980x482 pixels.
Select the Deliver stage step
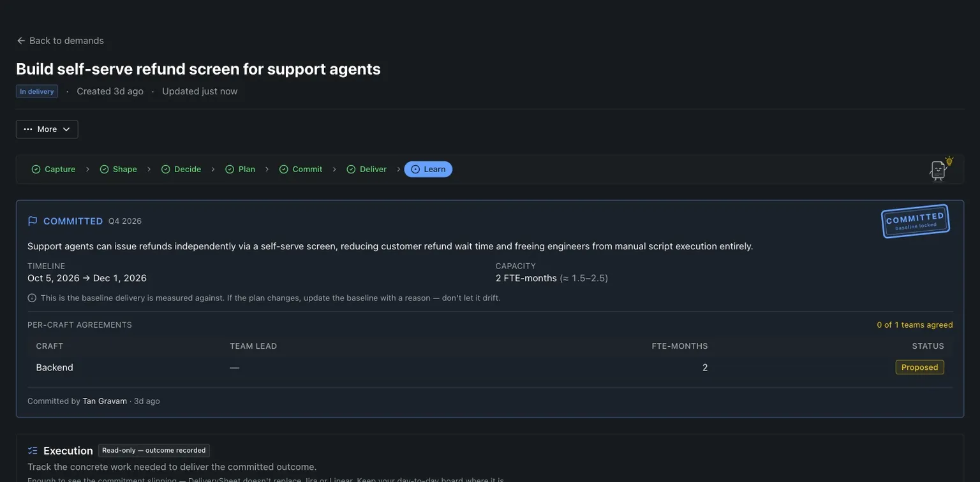(x=367, y=169)
